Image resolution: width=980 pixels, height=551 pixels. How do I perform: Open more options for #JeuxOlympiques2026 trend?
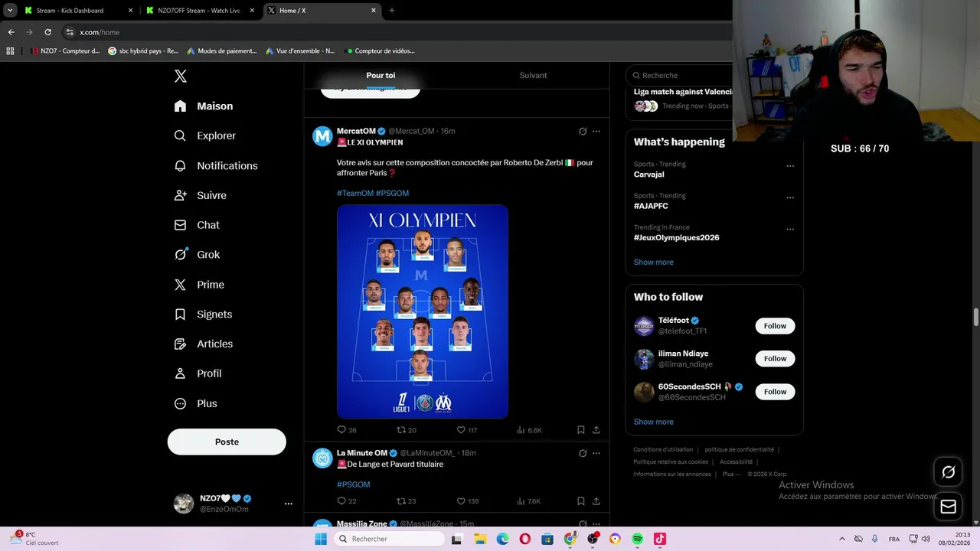tap(790, 229)
